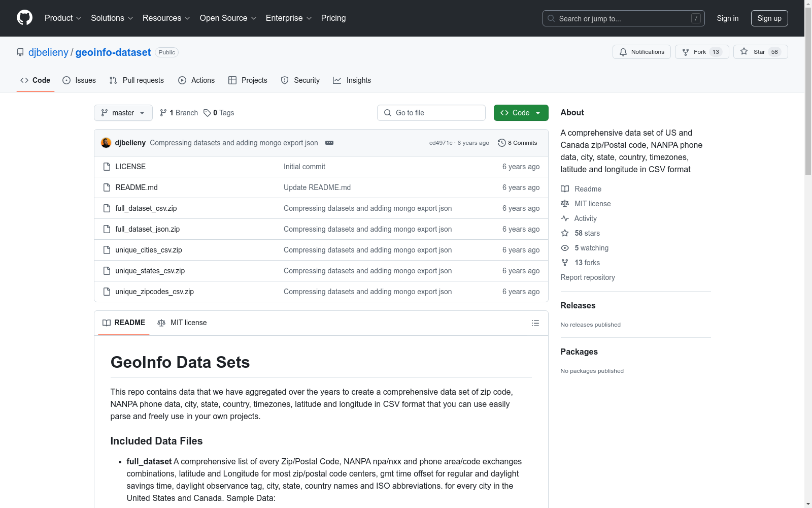Click the 'Update README.md' commit message
Viewport: 812px width, 508px height.
point(317,187)
